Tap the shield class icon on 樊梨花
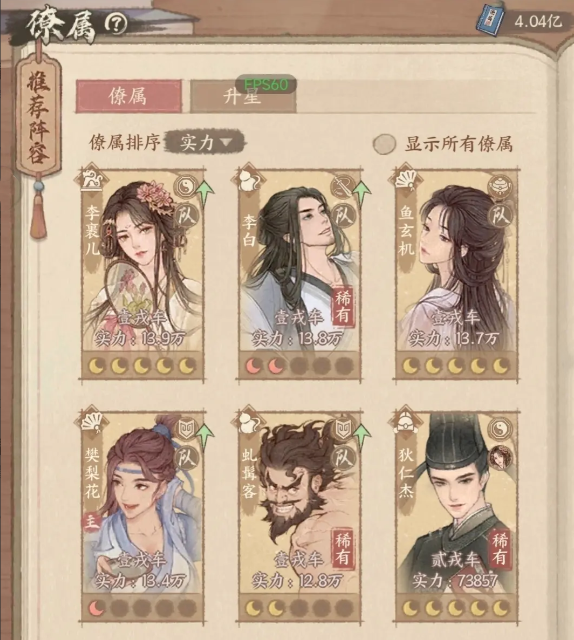 click(x=186, y=429)
